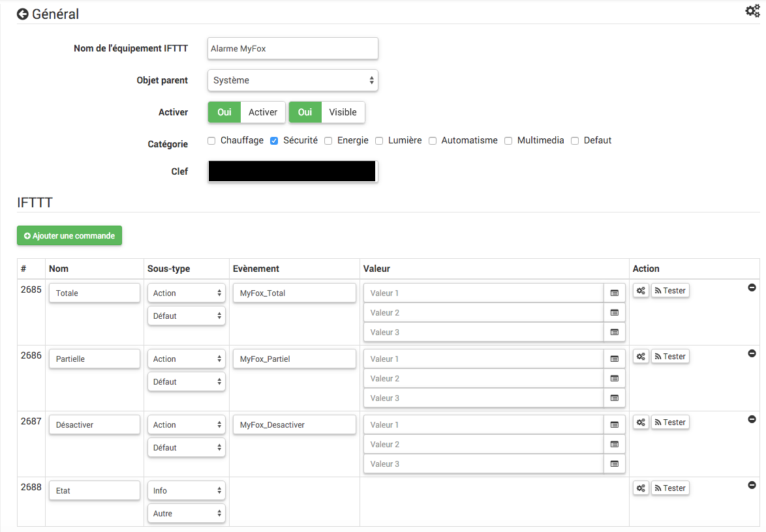Toggle the Lumière category checkbox
Image resolution: width=766 pixels, height=532 pixels.
[379, 141]
